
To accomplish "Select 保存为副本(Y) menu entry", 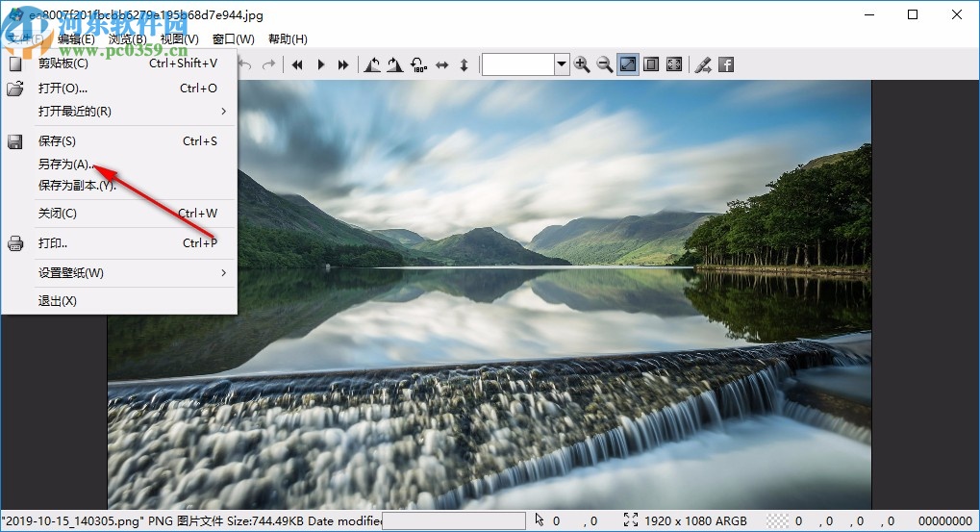I will pyautogui.click(x=77, y=186).
